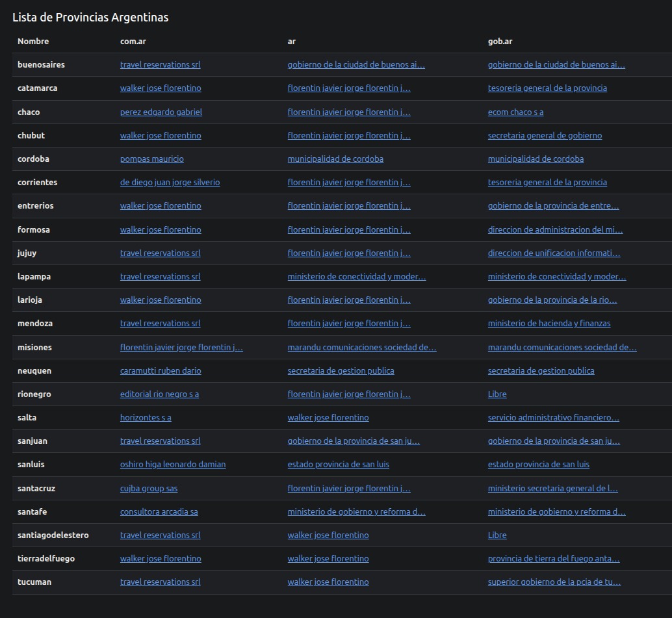Open neuquen gob.ar secretaria de gestion publica
Screen dimensions: 672x618
[x=541, y=371]
